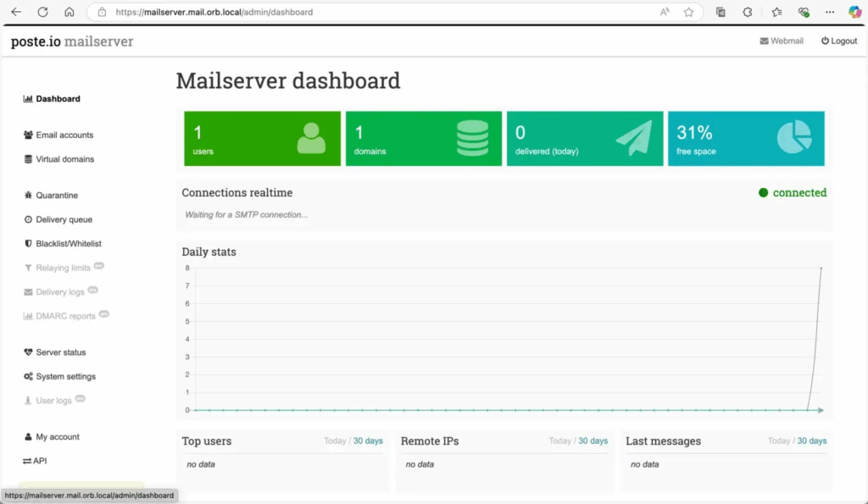This screenshot has width=868, height=504.
Task: Switch Top users to 30 days
Action: tap(368, 441)
